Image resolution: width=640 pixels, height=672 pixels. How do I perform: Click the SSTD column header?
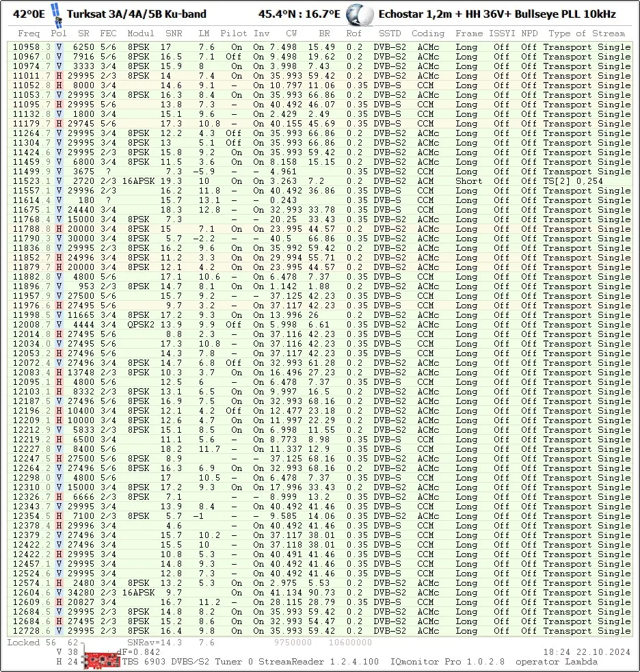click(390, 33)
